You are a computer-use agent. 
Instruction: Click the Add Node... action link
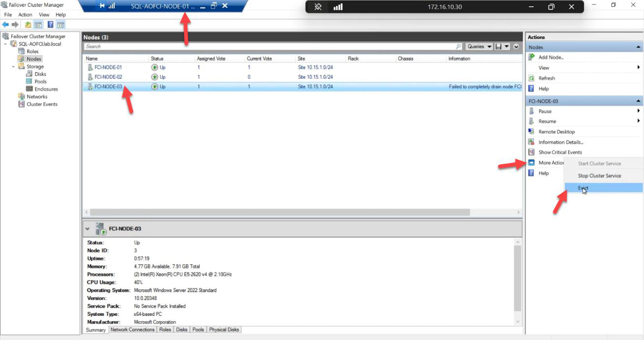(x=551, y=57)
